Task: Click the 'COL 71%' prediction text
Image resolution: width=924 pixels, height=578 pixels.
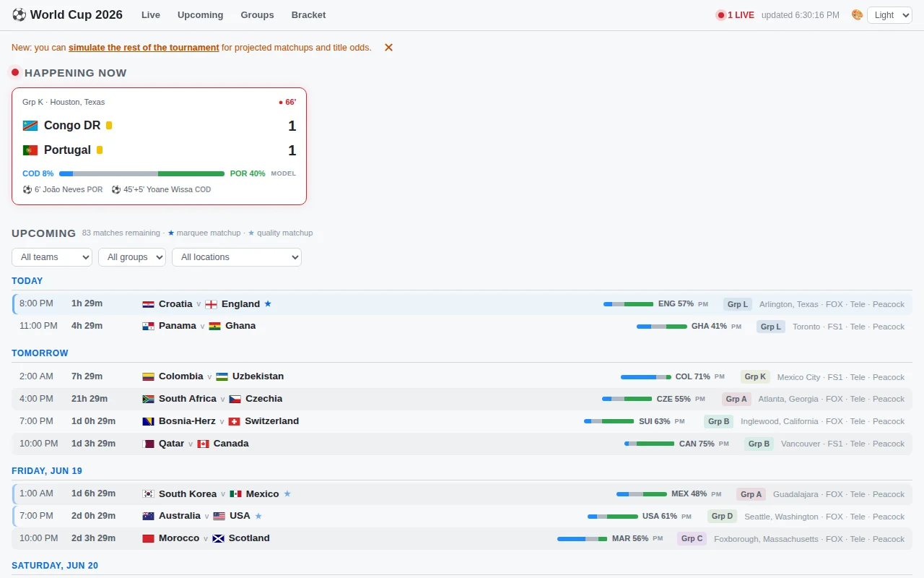Action: coord(693,377)
